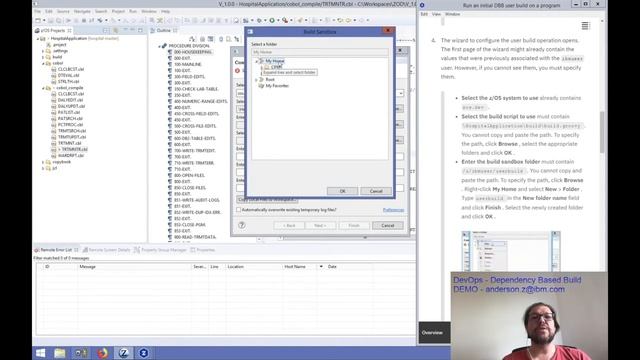Sort error list by Message column
This screenshot has height=360, width=640.
click(135, 267)
